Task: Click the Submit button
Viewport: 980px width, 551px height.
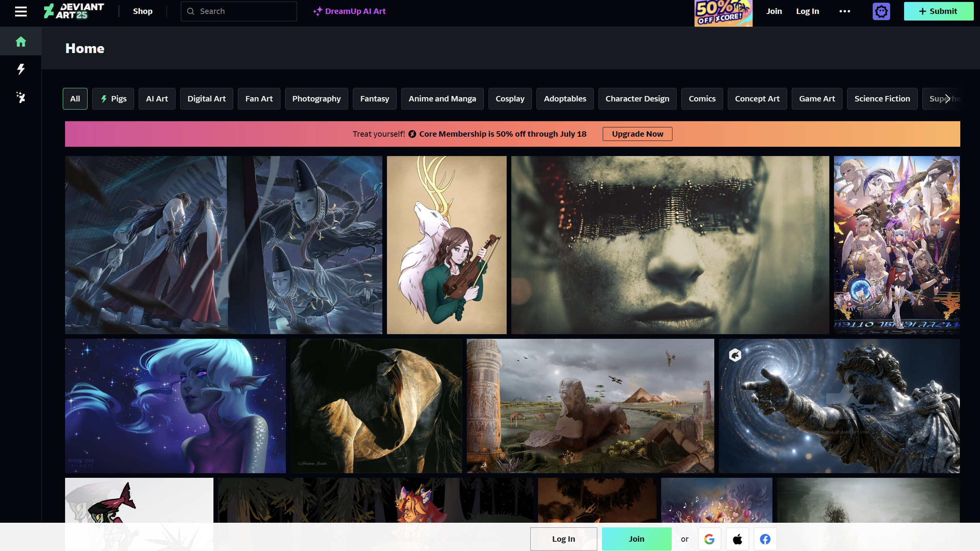Action: pyautogui.click(x=939, y=11)
